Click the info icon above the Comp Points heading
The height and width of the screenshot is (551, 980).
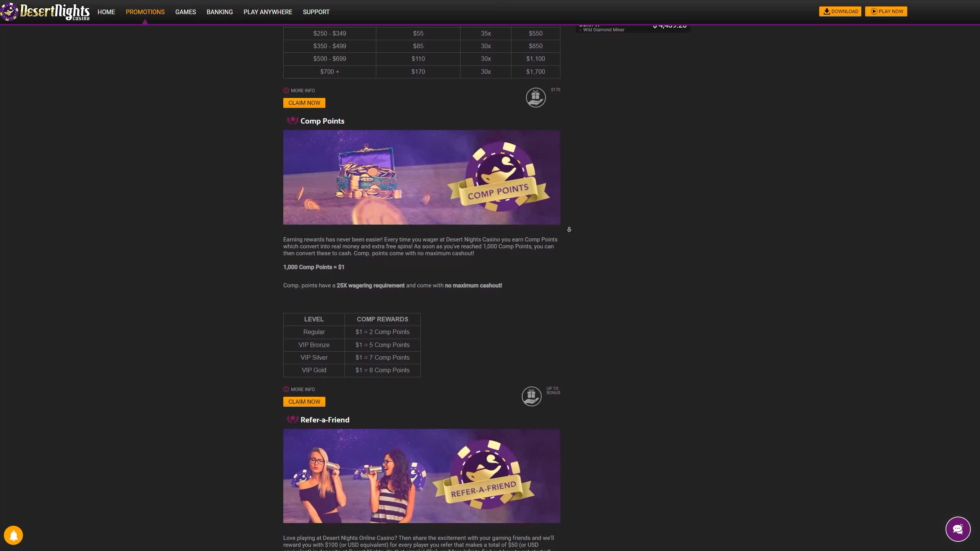[x=286, y=91]
